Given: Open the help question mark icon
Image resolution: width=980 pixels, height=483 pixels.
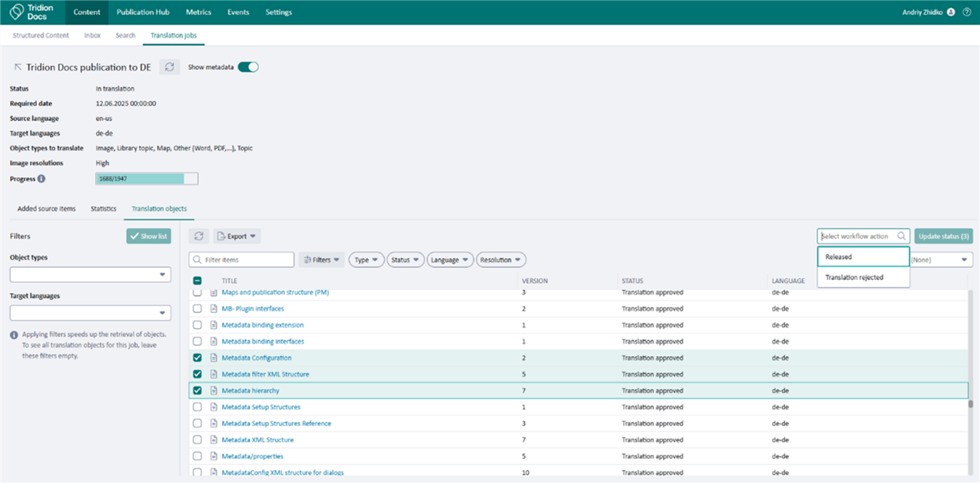Looking at the screenshot, I should tap(966, 12).
